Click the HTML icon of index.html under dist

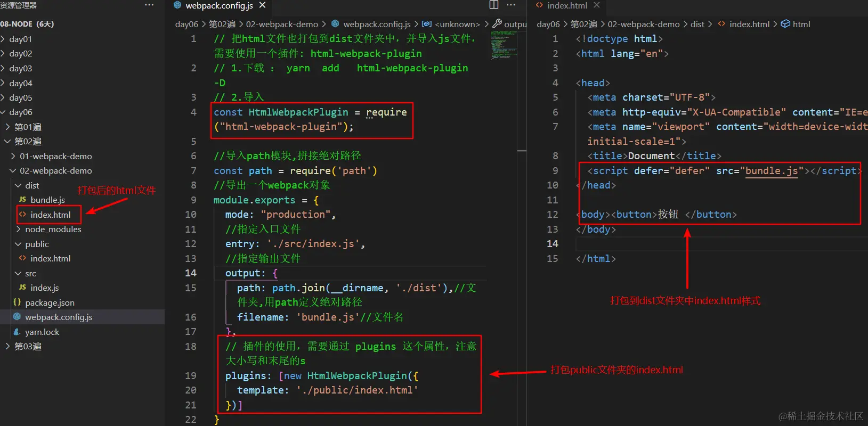(22, 215)
